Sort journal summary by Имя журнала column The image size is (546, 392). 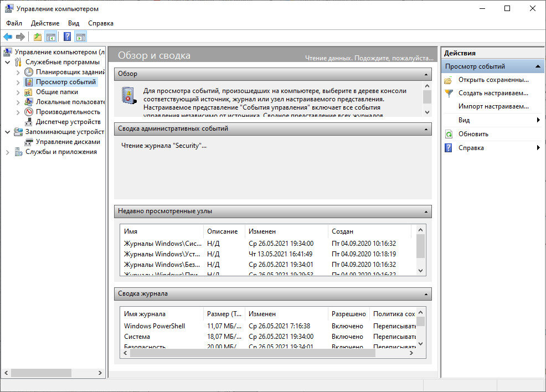(x=162, y=314)
